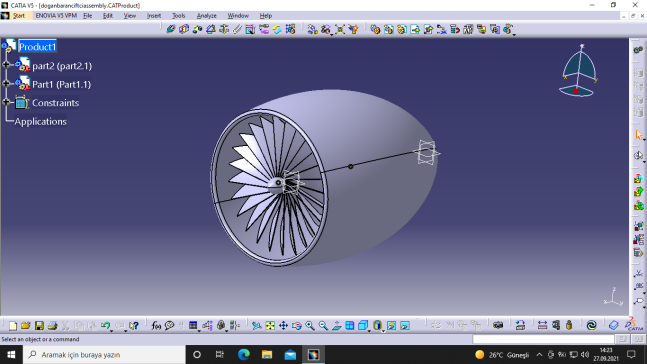Click the power input field

(x=543, y=339)
